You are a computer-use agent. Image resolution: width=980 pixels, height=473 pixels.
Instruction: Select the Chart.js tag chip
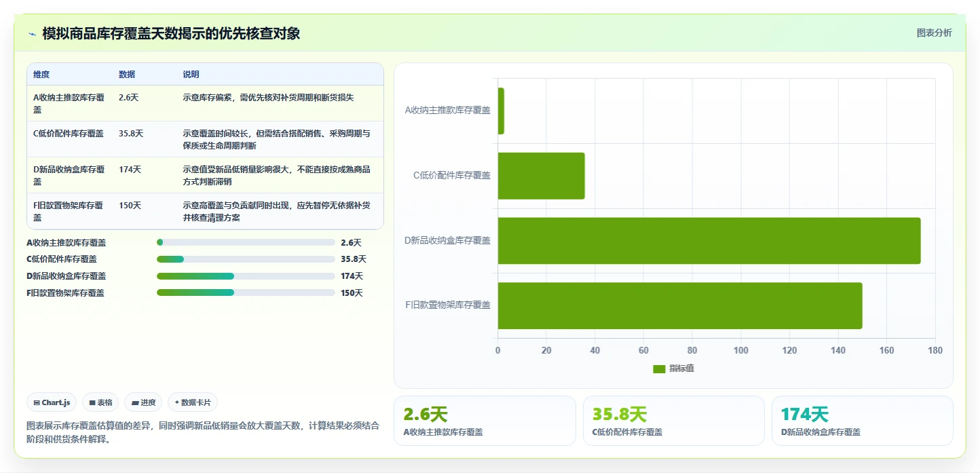[x=52, y=402]
